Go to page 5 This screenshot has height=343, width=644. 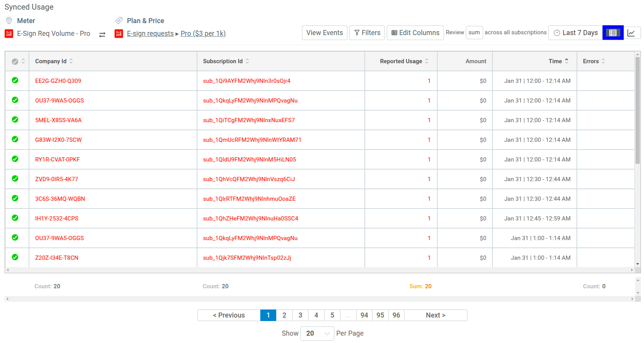tap(332, 315)
